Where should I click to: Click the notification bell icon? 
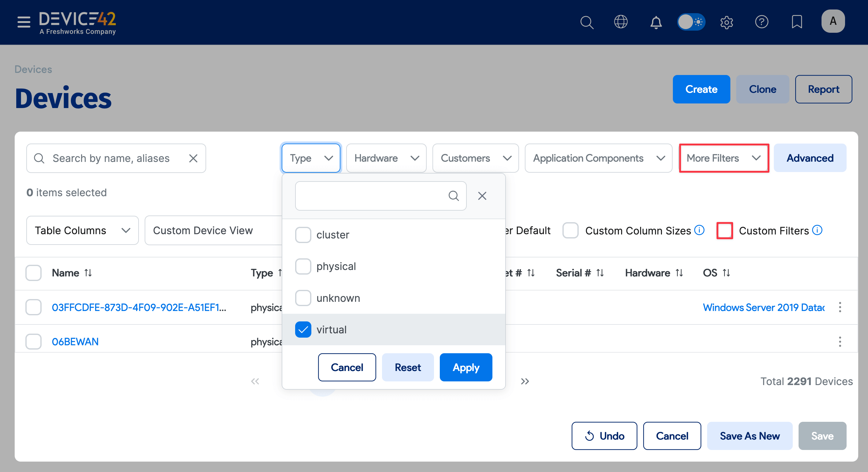(x=656, y=22)
